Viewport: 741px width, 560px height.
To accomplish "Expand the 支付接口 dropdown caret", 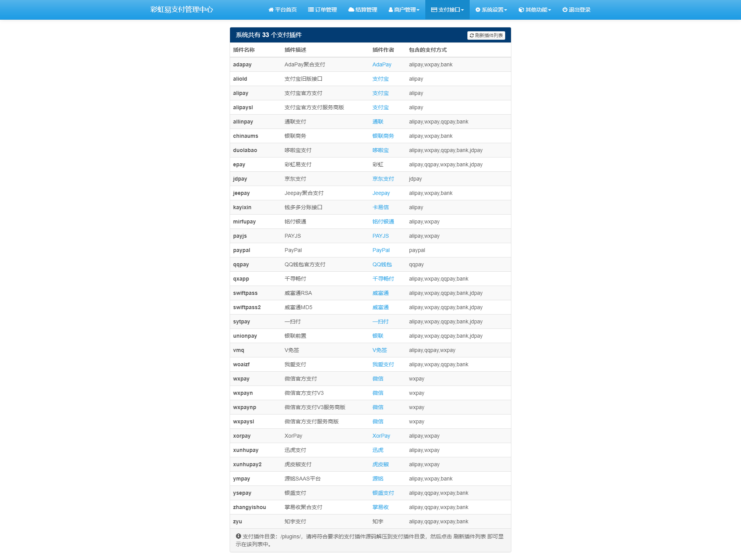I will 462,10.
